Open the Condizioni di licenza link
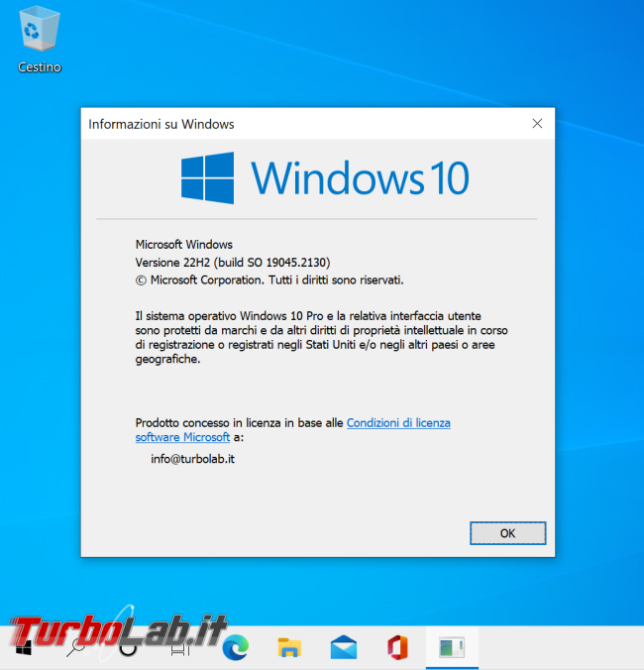Image resolution: width=644 pixels, height=670 pixels. (x=398, y=422)
